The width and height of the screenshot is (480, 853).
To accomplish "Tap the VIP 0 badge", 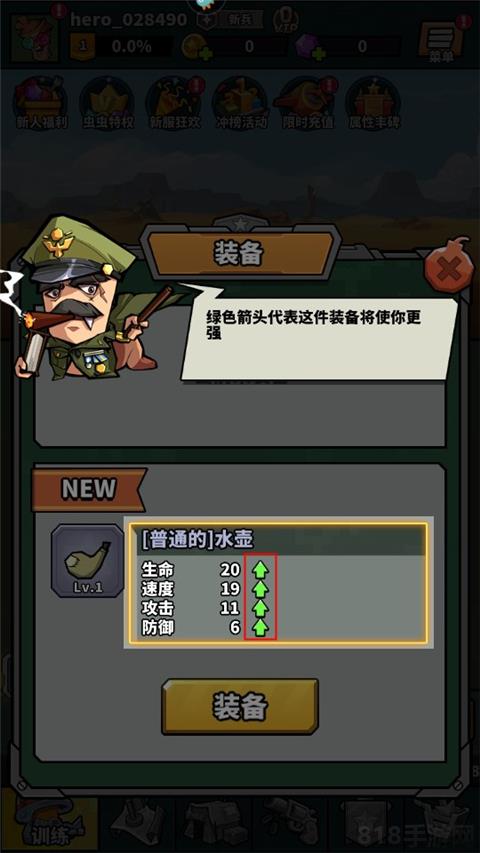I will pyautogui.click(x=285, y=20).
